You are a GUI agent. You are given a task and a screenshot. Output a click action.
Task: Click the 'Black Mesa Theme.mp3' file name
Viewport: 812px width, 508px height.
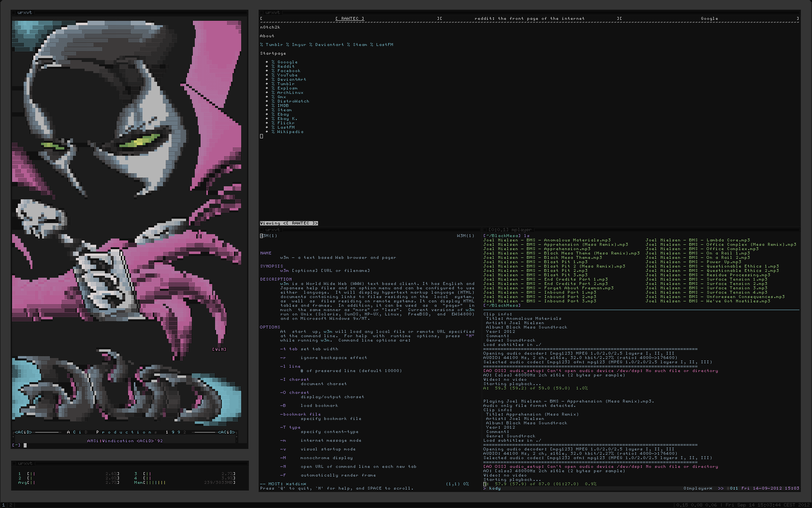tap(573, 257)
